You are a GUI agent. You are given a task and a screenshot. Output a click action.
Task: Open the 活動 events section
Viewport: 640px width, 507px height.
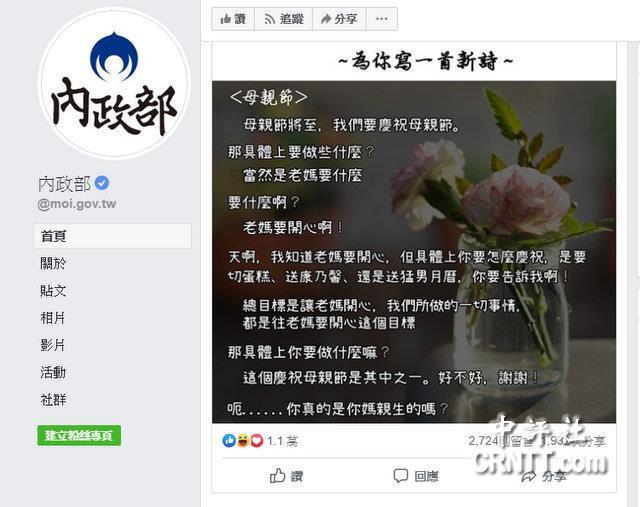[53, 372]
